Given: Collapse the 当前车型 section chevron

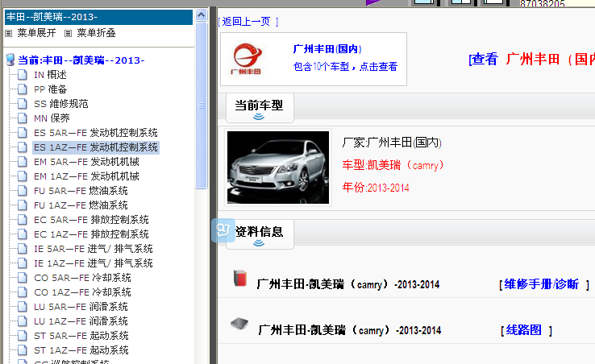Looking at the screenshot, I should click(259, 117).
